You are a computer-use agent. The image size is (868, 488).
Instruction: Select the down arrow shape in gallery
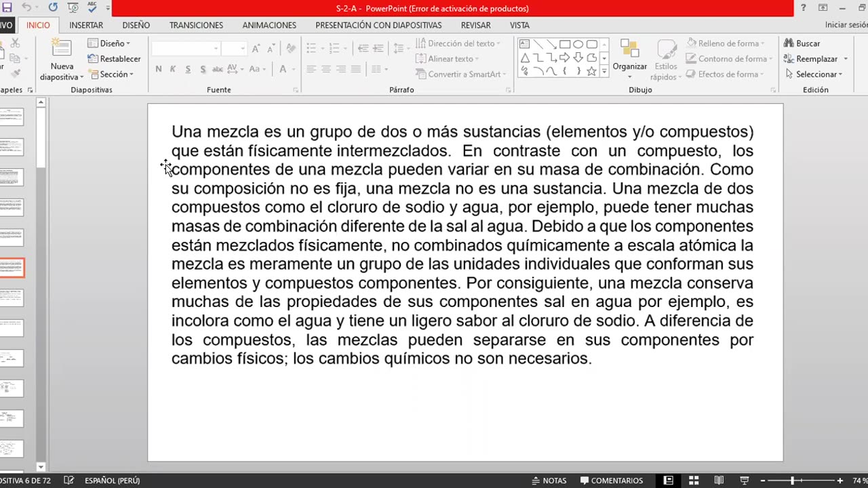(x=578, y=58)
